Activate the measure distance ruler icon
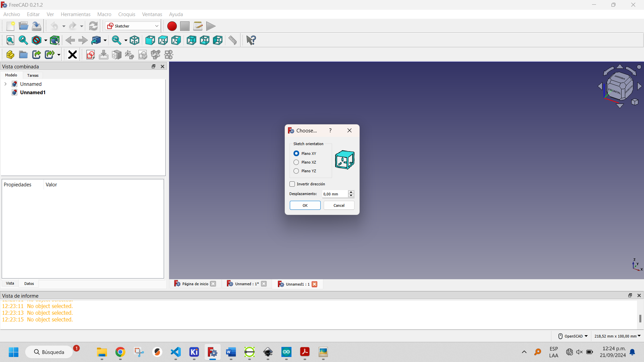 click(232, 41)
